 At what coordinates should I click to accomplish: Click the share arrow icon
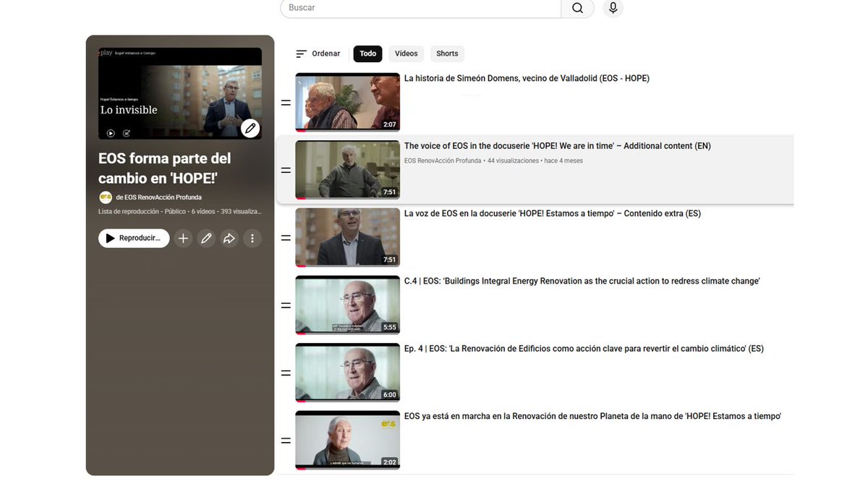click(x=229, y=238)
